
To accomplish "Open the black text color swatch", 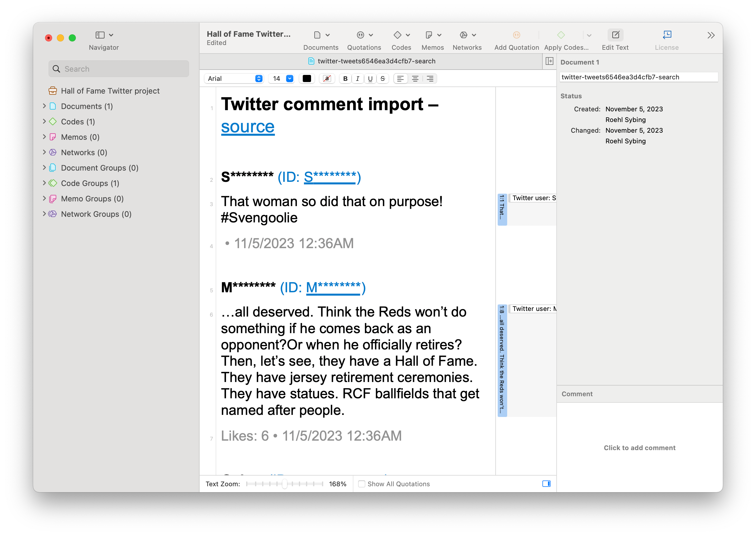I will pyautogui.click(x=307, y=78).
